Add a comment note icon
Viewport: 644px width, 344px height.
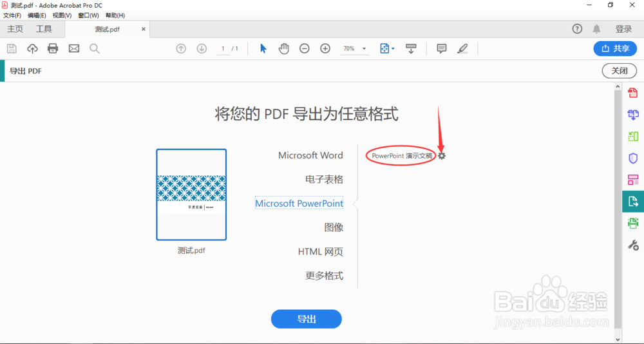pyautogui.click(x=442, y=48)
